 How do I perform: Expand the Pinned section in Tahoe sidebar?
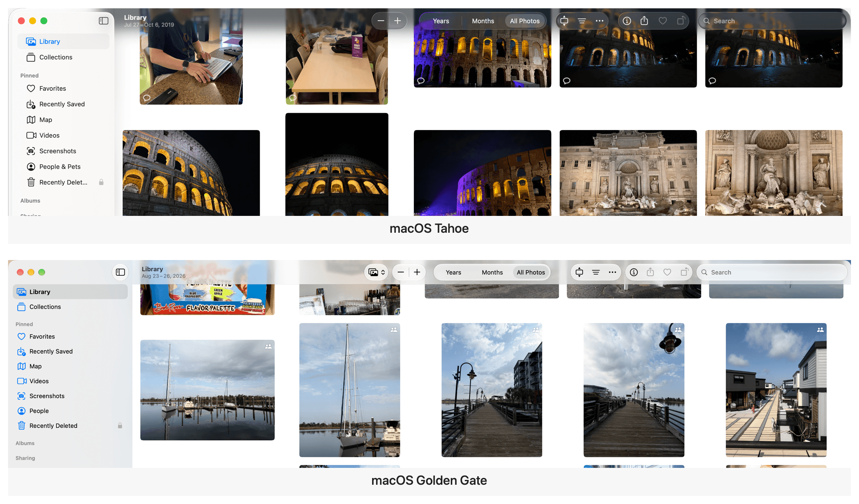coord(29,75)
